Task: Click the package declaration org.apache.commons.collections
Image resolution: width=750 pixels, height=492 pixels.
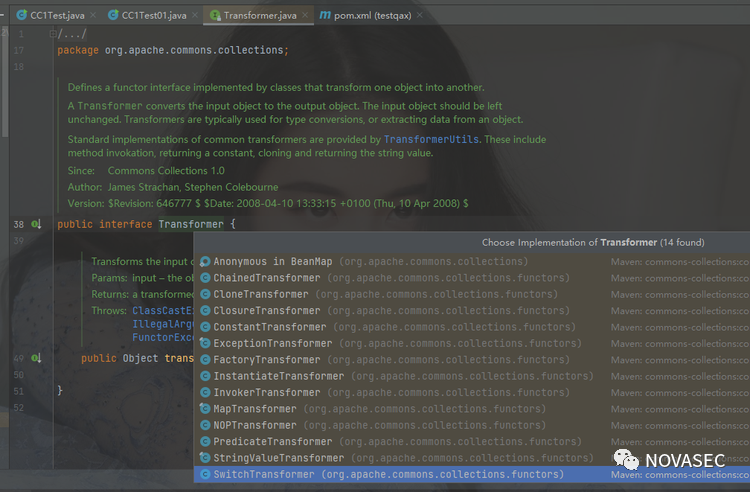Action: (x=194, y=50)
